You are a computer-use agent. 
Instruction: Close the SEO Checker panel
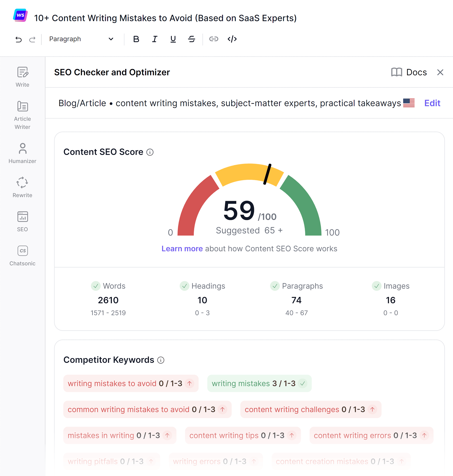pyautogui.click(x=440, y=72)
